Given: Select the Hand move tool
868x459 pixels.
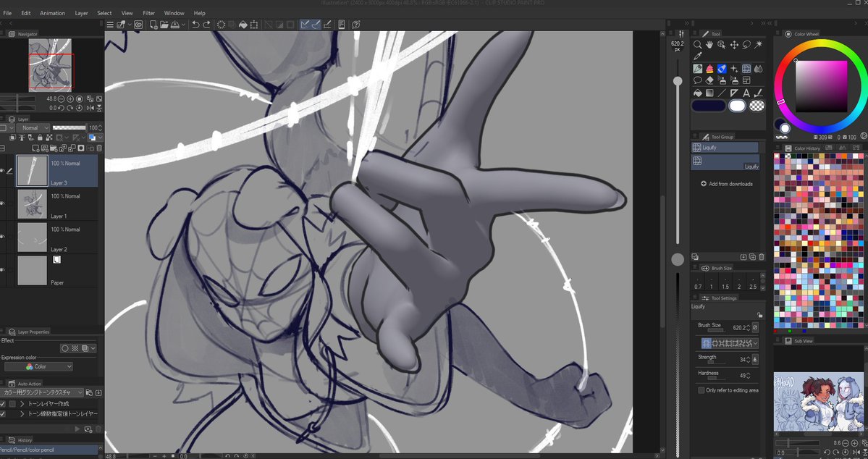Looking at the screenshot, I should (x=709, y=45).
